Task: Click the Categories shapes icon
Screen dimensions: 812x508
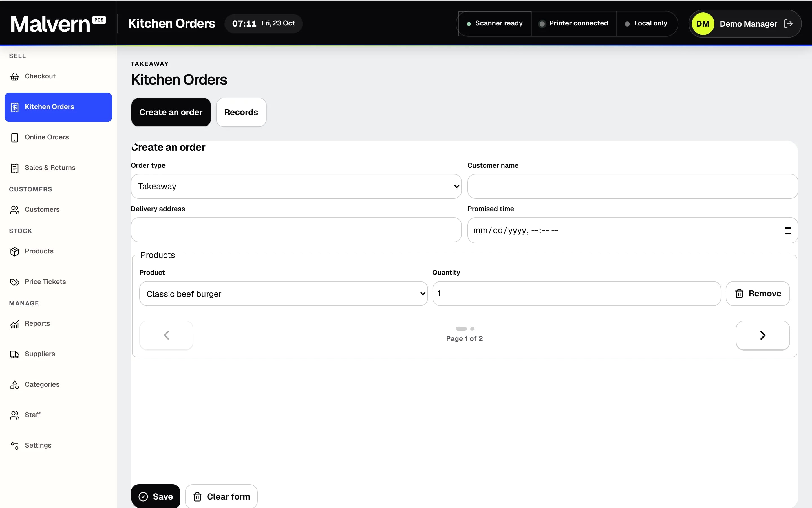Action: click(14, 385)
